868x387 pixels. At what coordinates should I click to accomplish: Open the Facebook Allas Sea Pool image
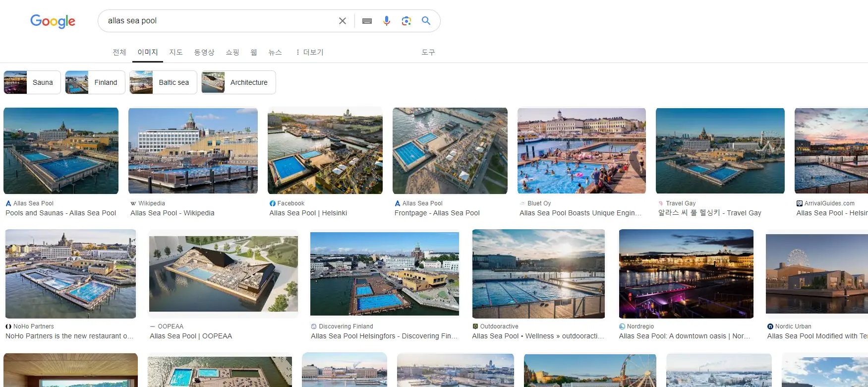coord(325,151)
